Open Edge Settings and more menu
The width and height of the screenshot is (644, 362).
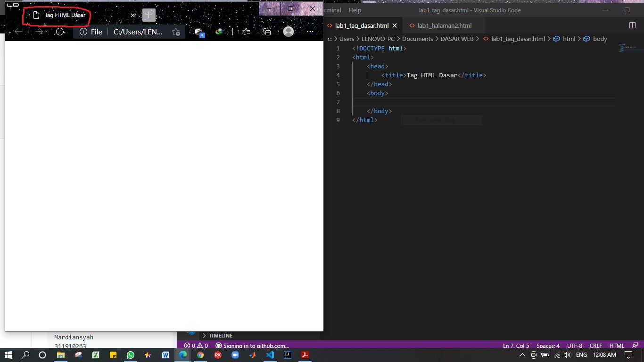tap(310, 32)
